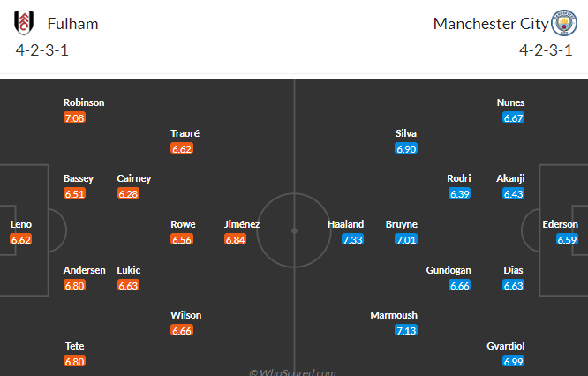This screenshot has width=588, height=376.
Task: Open the Fulham team name link
Action: (72, 24)
